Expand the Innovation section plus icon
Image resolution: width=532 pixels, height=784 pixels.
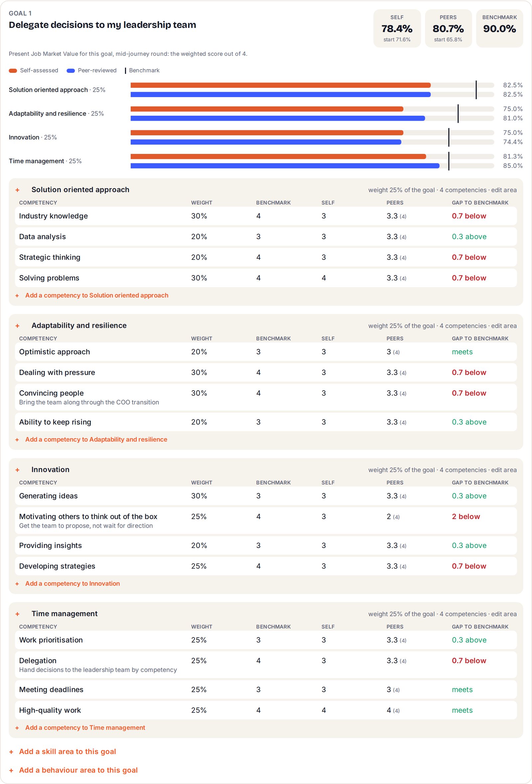pyautogui.click(x=18, y=470)
